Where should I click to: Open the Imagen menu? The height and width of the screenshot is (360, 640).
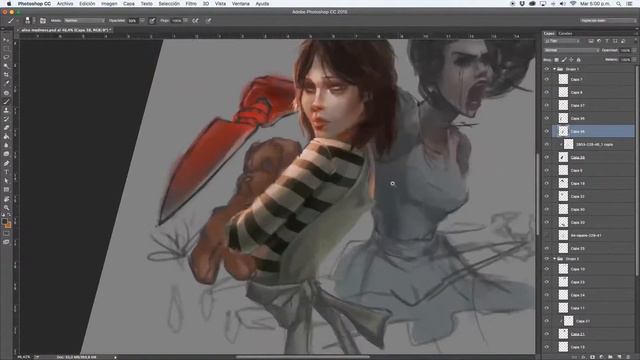coord(109,4)
